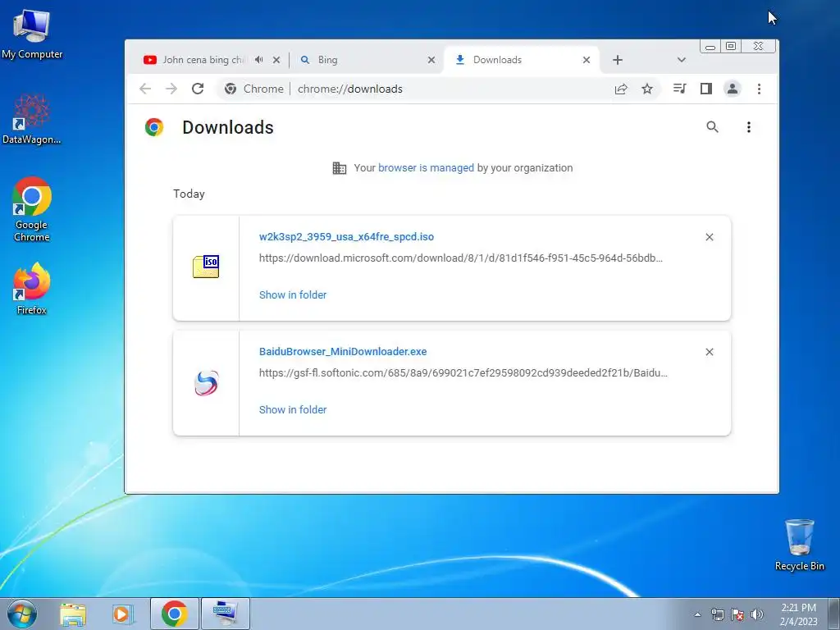840x630 pixels.
Task: Share this page icon in address bar
Action: [621, 89]
